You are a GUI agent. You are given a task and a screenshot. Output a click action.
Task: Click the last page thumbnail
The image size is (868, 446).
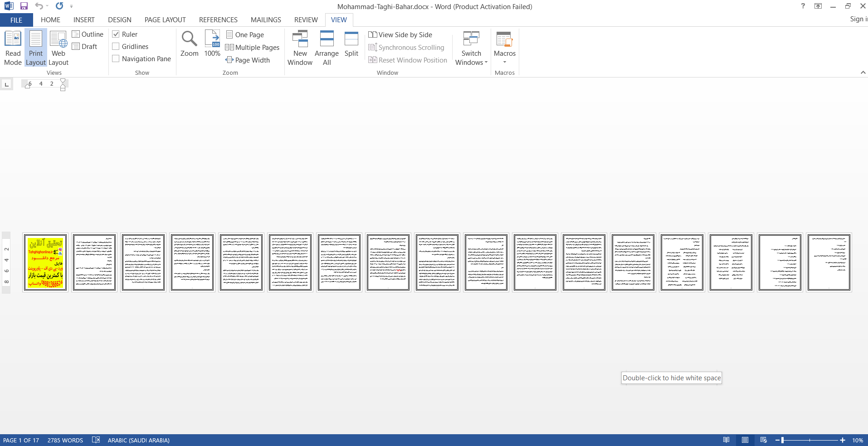pyautogui.click(x=829, y=262)
